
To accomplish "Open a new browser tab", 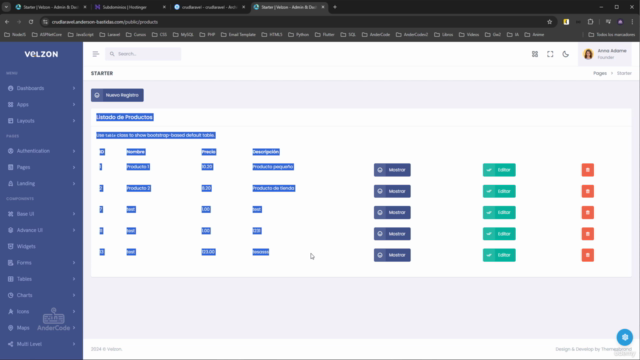I will [x=335, y=7].
